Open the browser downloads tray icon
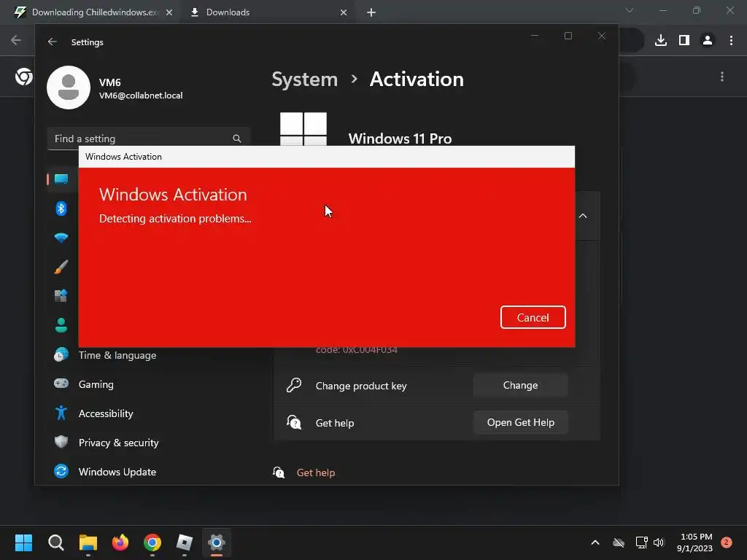This screenshot has width=747, height=560. (660, 41)
